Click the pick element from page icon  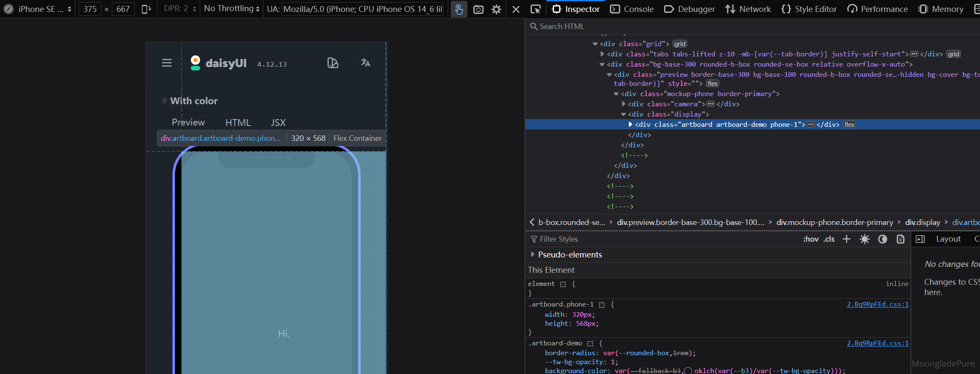[x=535, y=9]
